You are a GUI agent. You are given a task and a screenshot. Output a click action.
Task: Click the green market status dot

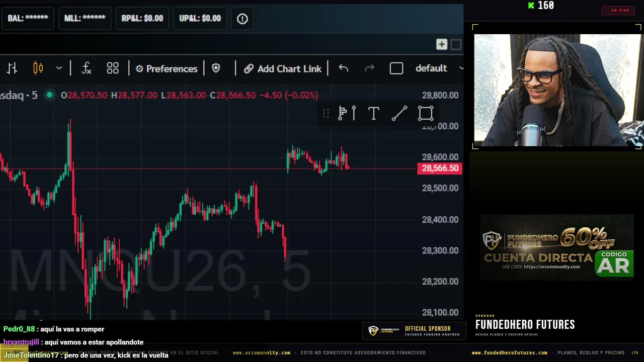pyautogui.click(x=49, y=95)
